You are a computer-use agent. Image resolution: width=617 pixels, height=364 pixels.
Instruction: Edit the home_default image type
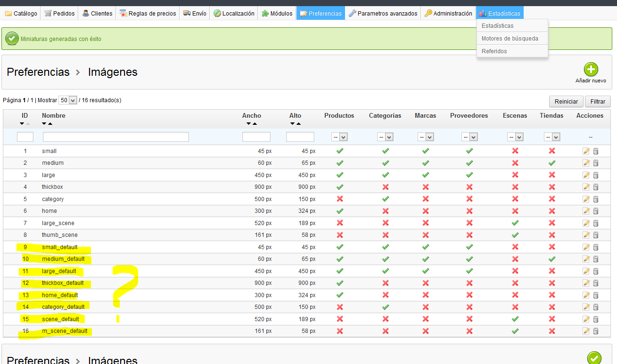(x=586, y=295)
